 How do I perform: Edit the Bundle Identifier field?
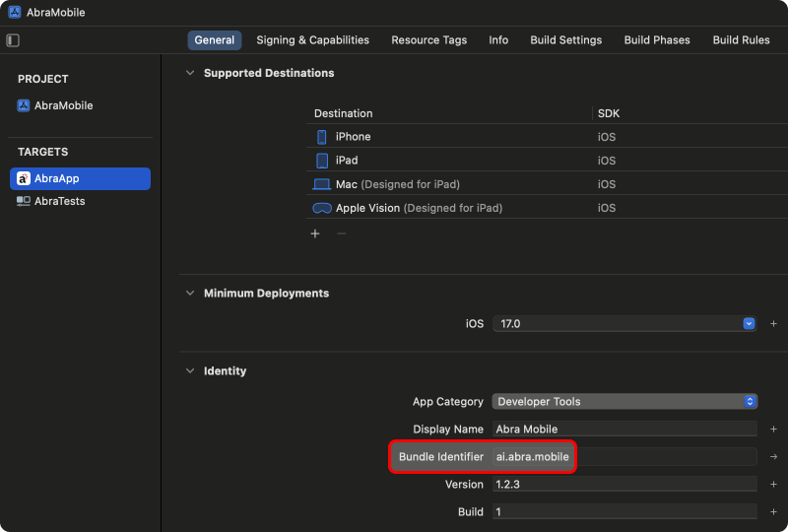click(x=624, y=456)
